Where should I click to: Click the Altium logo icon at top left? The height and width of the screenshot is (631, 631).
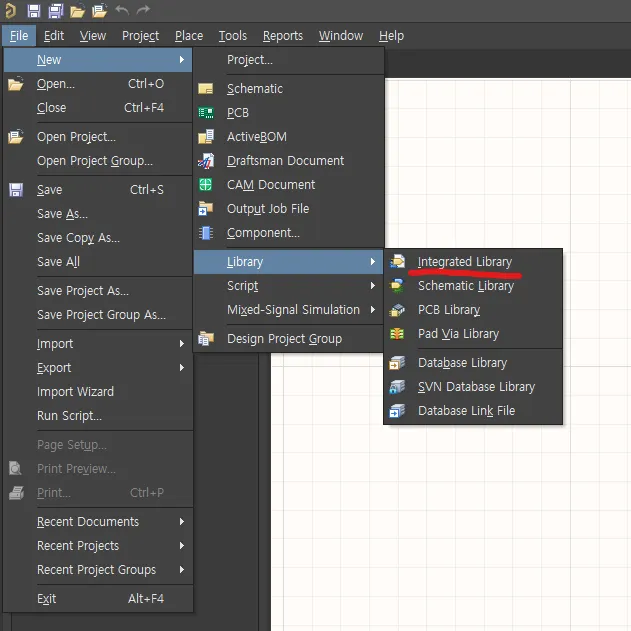[10, 11]
